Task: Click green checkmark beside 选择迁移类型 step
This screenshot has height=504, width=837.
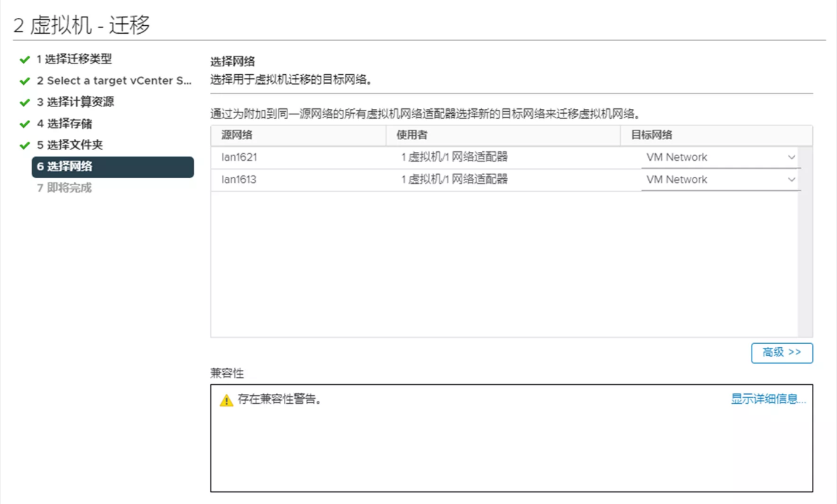Action: [25, 60]
